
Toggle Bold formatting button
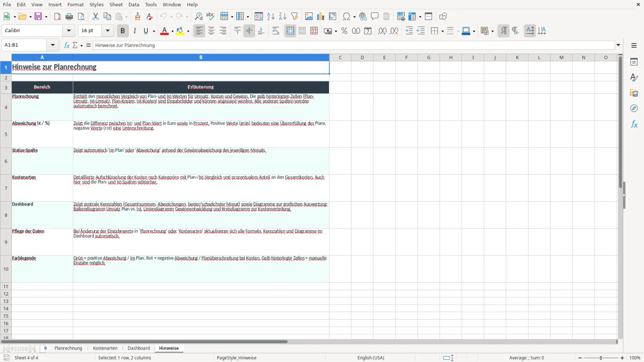[123, 31]
